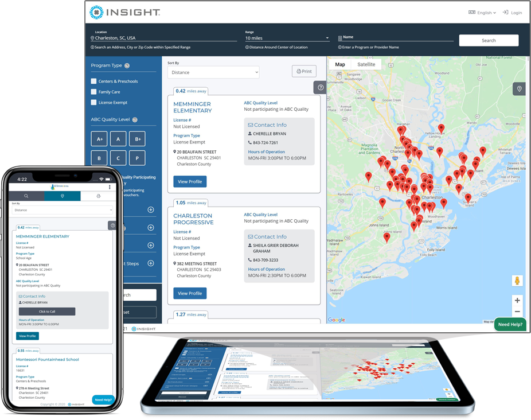Viewport: 531px width, 420px height.
Task: Open the Sort By Distance dropdown on the phone
Action: (x=63, y=210)
